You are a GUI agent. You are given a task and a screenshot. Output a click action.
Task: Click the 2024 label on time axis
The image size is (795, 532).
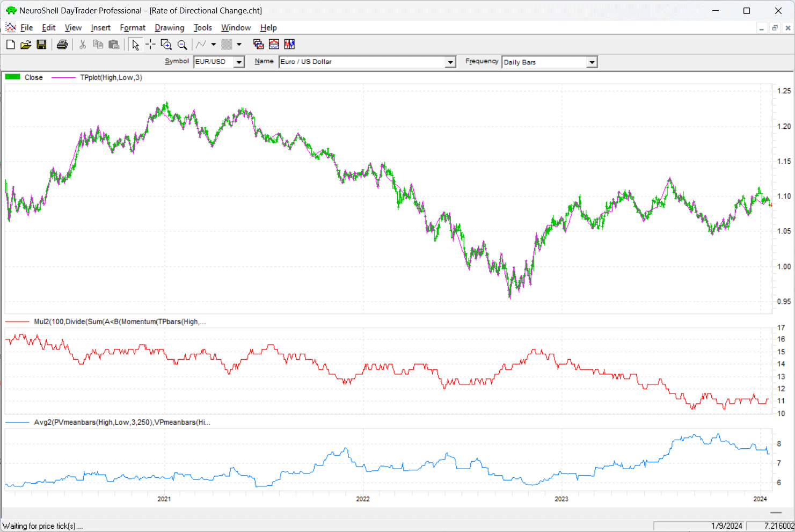pyautogui.click(x=760, y=499)
